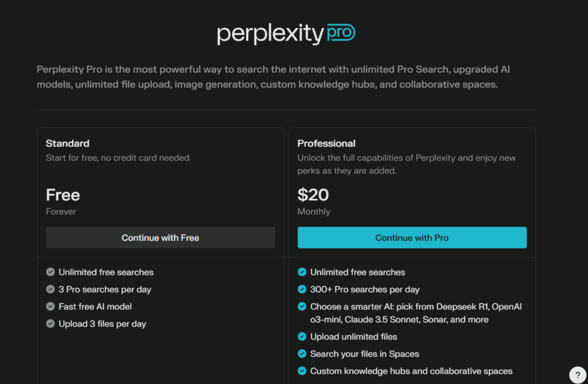Image resolution: width=588 pixels, height=384 pixels.
Task: Click the 'Free' price text
Action: pos(63,195)
